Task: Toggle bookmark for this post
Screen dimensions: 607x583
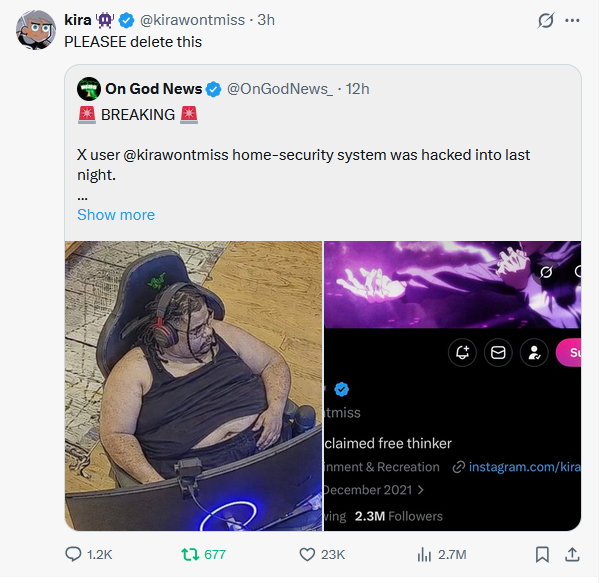Action: (x=541, y=554)
